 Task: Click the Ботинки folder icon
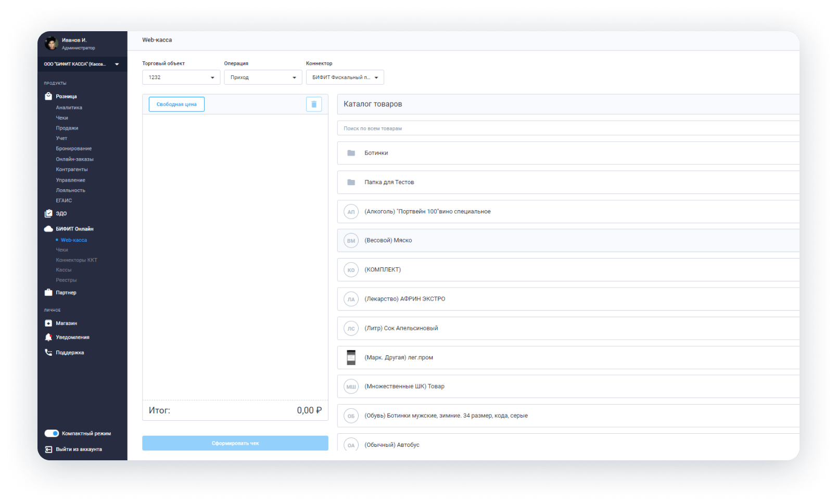pos(351,153)
